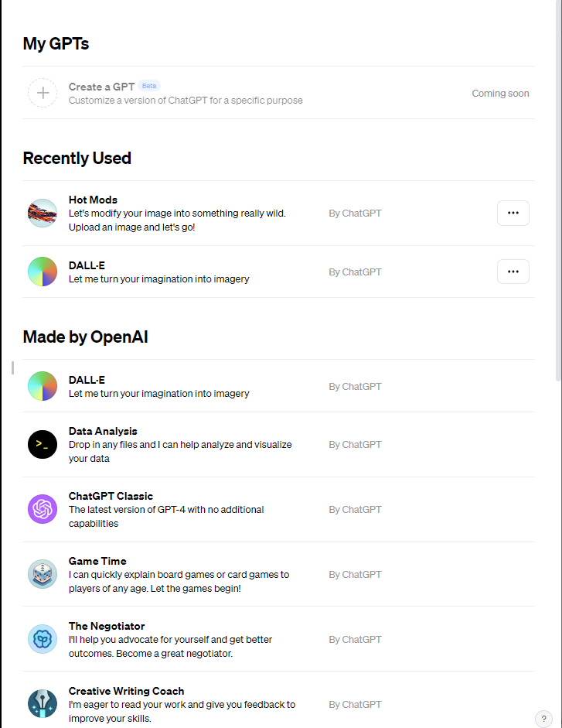Viewport: 562px width, 728px height.
Task: Click the Recently Used heading
Action: click(x=77, y=159)
